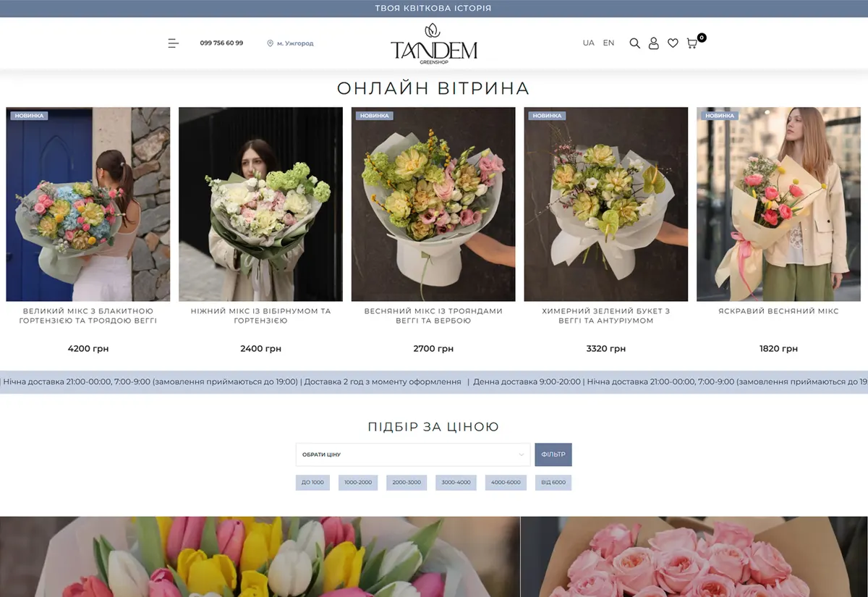Screen dimensions: 868x597
Task: Open the shopping cart icon
Action: pos(692,43)
